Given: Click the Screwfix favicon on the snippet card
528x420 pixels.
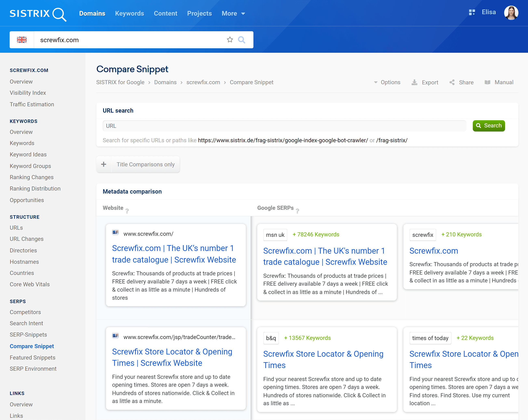Looking at the screenshot, I should pyautogui.click(x=115, y=233).
